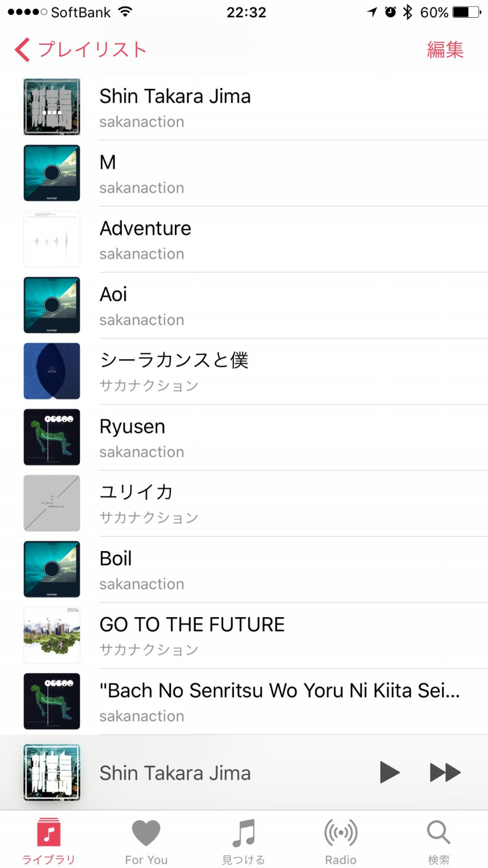Tap Ryusen album cover thumbnail

pos(52,437)
